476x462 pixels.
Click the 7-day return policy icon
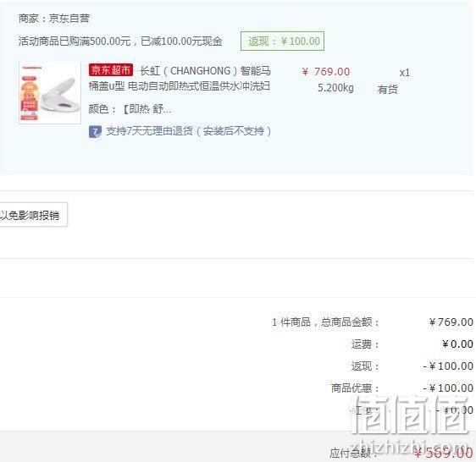point(95,132)
